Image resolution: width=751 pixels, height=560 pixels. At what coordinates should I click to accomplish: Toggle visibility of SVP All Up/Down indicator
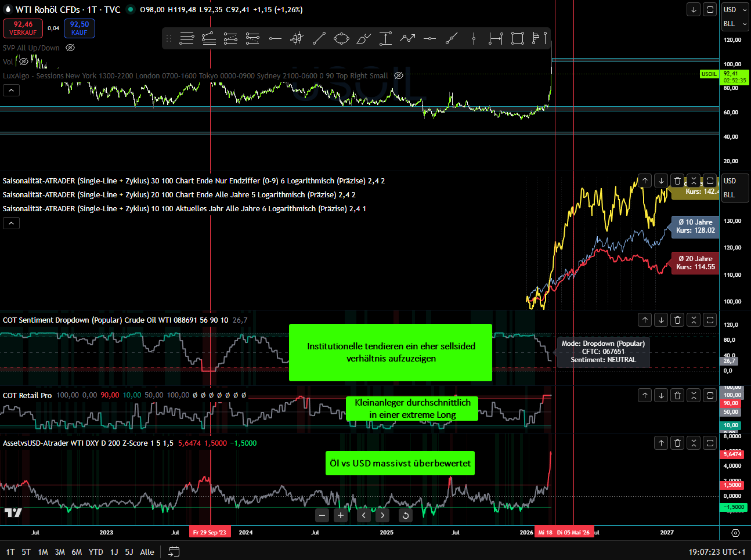[69, 48]
